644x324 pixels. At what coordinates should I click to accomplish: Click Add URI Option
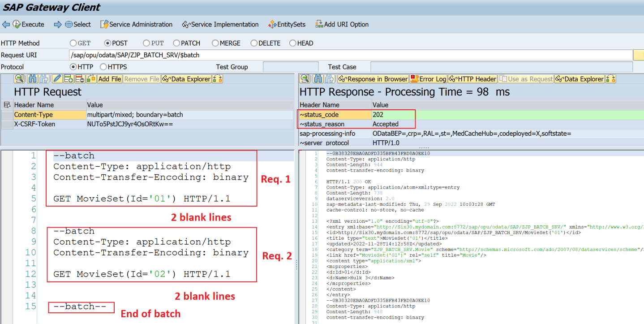click(x=342, y=24)
